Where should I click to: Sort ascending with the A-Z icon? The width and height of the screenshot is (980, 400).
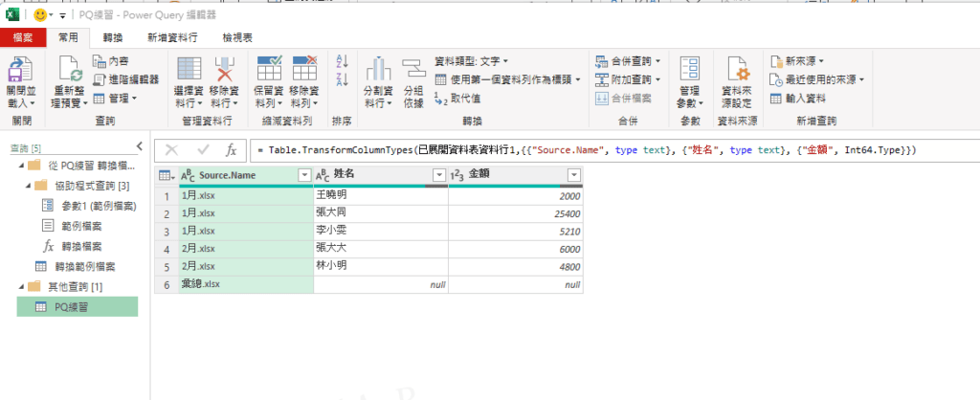(x=343, y=61)
